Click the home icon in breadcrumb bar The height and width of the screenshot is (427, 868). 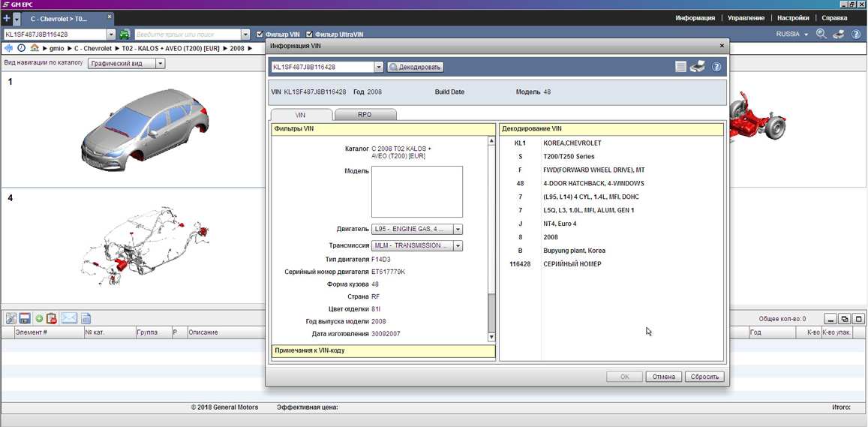tap(35, 48)
